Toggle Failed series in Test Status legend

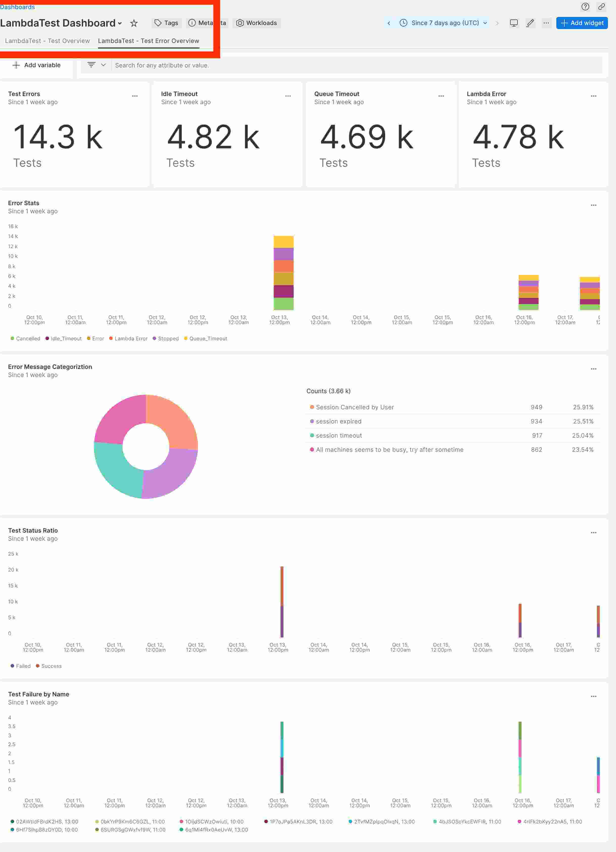point(21,666)
